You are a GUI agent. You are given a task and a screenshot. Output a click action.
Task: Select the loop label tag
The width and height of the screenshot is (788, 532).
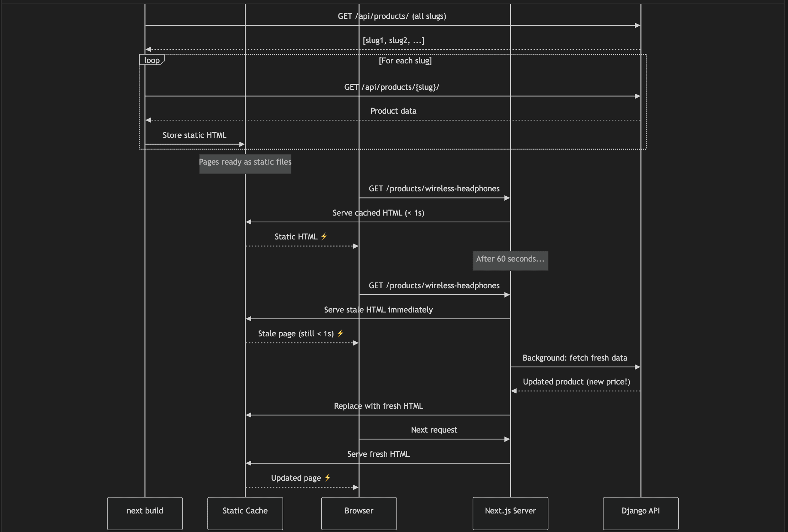click(152, 60)
